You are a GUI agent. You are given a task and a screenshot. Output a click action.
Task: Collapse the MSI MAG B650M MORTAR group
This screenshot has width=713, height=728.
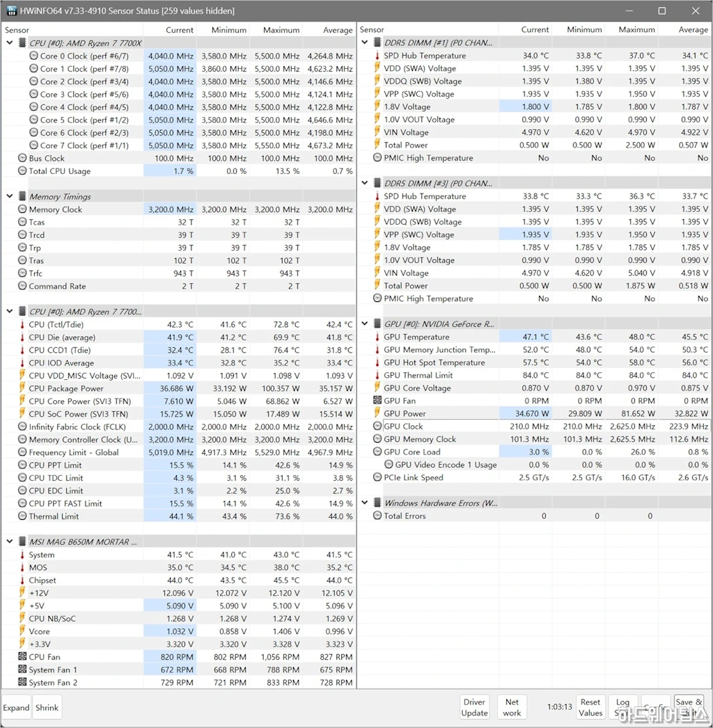click(10, 541)
